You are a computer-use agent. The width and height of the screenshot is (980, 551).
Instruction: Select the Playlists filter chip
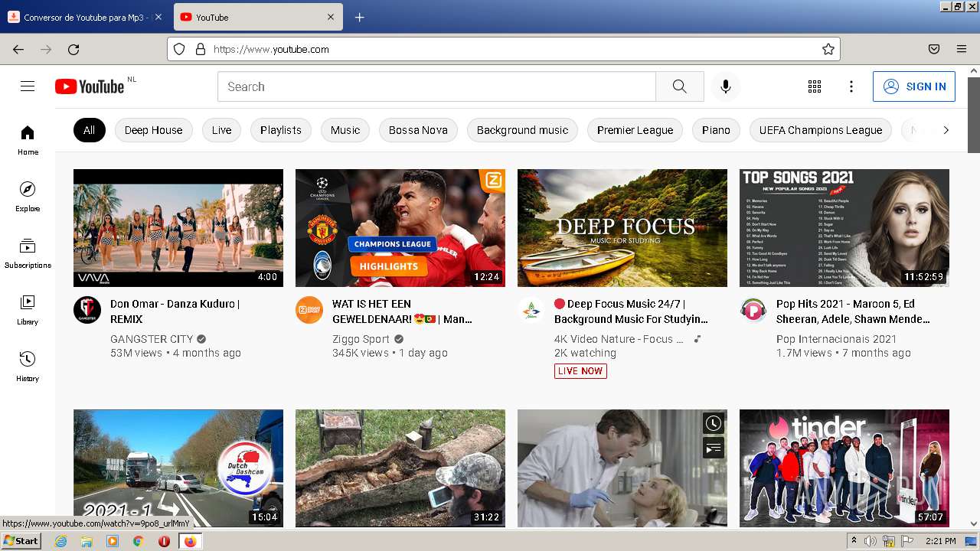point(281,130)
